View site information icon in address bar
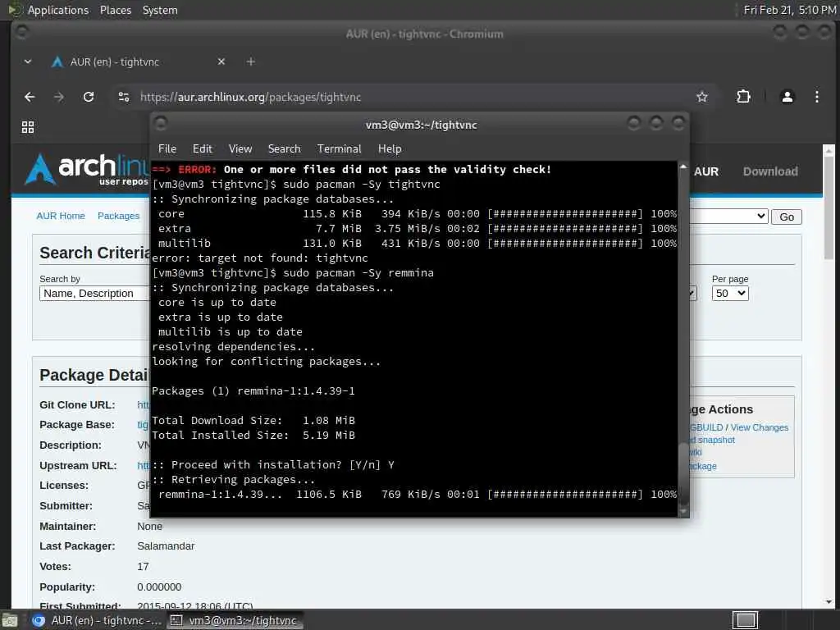The width and height of the screenshot is (840, 630). pyautogui.click(x=124, y=97)
